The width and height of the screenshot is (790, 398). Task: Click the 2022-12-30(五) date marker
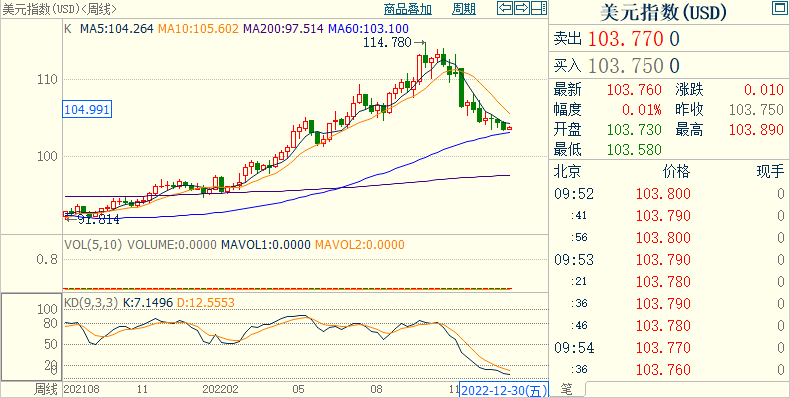[x=504, y=390]
